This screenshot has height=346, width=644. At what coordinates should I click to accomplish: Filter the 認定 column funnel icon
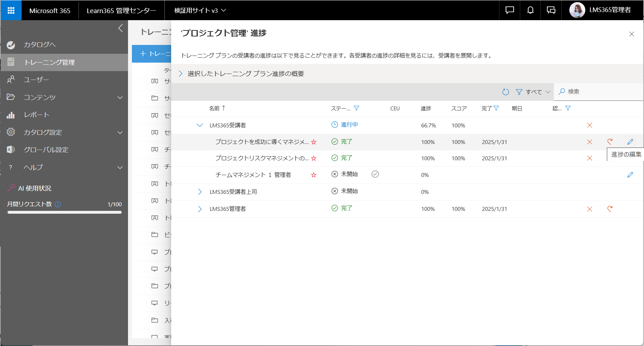568,108
